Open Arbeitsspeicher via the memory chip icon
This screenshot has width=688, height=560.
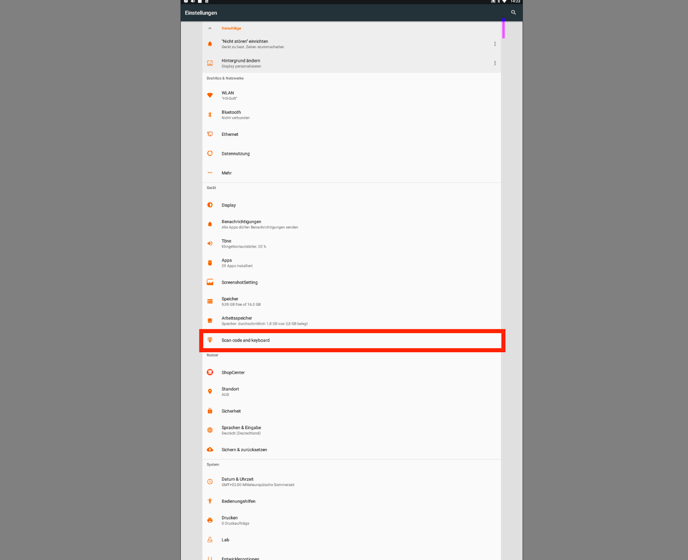point(210,321)
